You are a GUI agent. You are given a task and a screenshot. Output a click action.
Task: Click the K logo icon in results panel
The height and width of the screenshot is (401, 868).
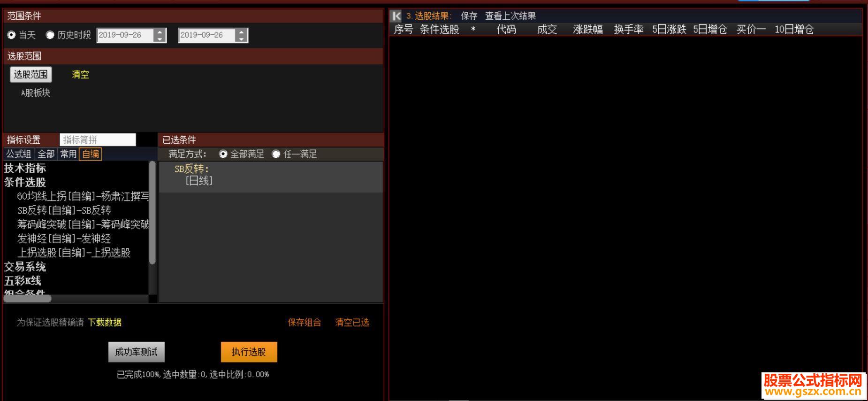[396, 16]
